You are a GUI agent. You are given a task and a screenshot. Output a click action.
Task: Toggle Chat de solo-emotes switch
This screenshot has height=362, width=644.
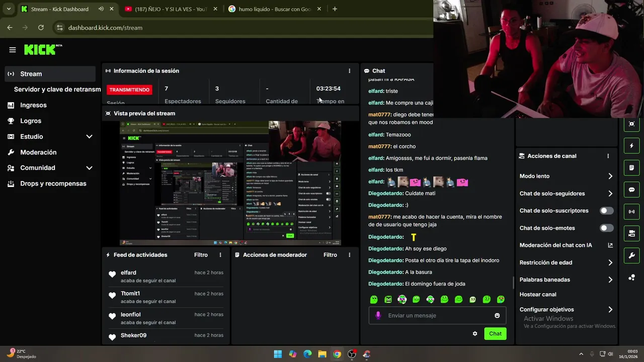tap(607, 228)
